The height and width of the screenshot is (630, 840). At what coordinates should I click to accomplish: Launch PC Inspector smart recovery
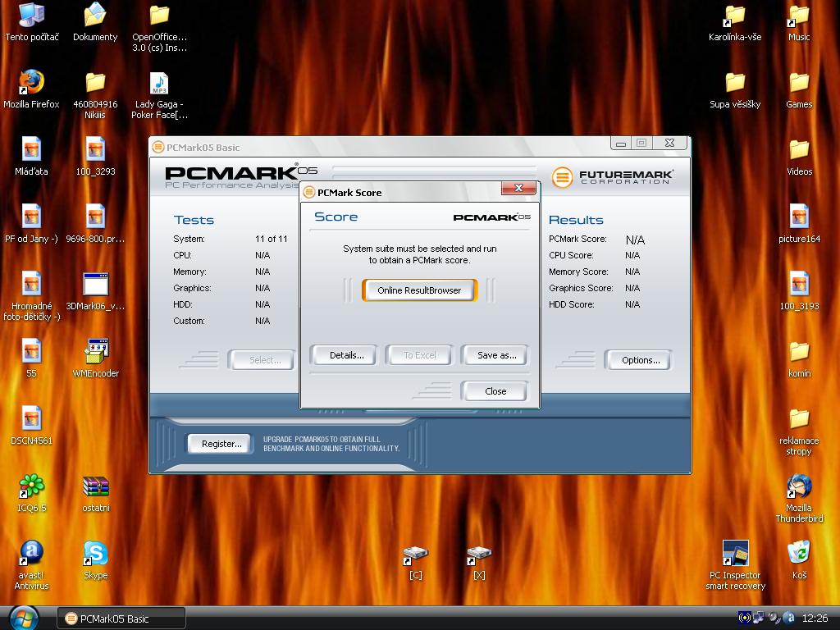pyautogui.click(x=735, y=565)
